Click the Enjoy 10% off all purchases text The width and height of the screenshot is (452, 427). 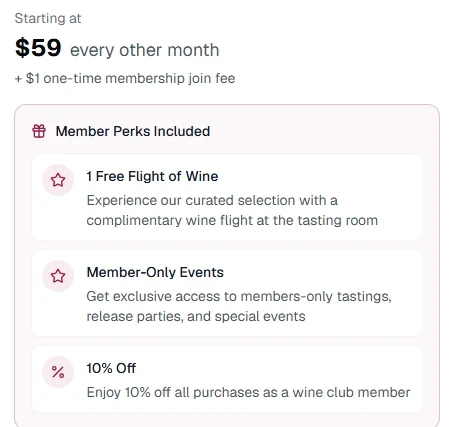(248, 392)
